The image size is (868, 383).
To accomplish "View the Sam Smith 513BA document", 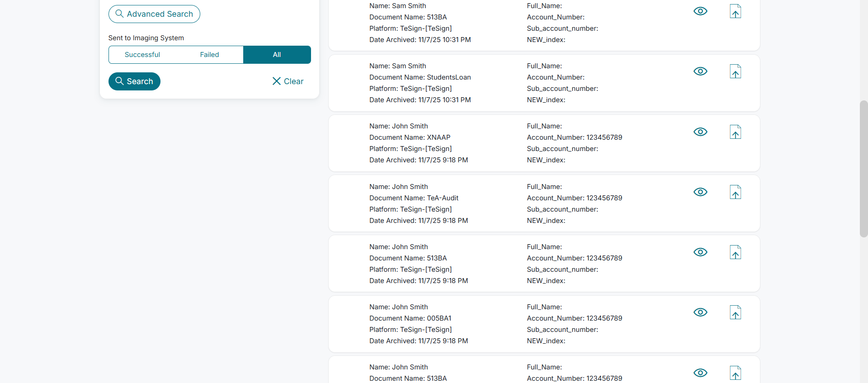I will pyautogui.click(x=700, y=11).
